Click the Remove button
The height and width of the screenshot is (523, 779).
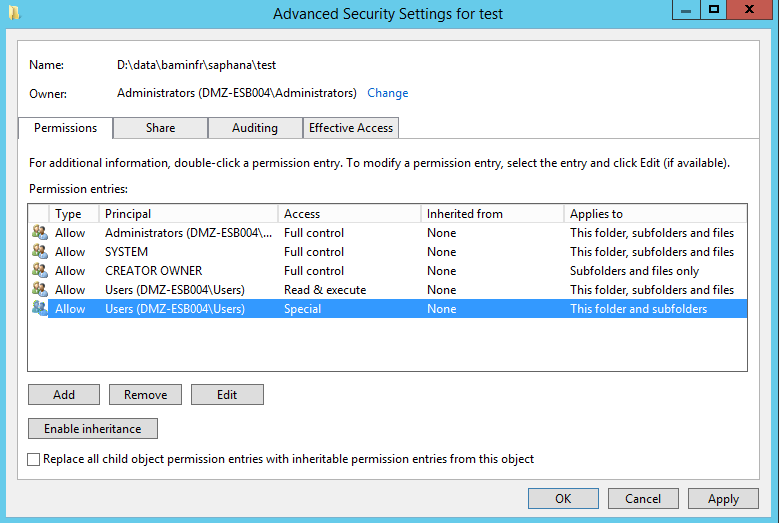point(146,395)
